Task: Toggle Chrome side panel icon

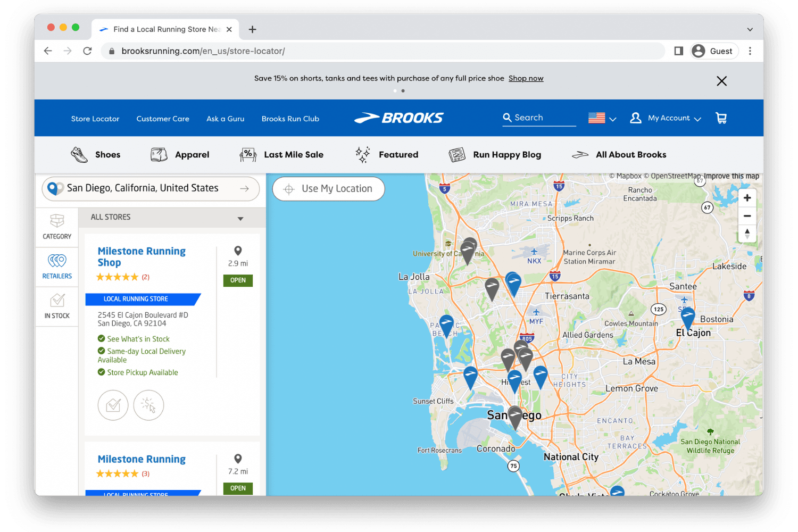Action: (678, 51)
